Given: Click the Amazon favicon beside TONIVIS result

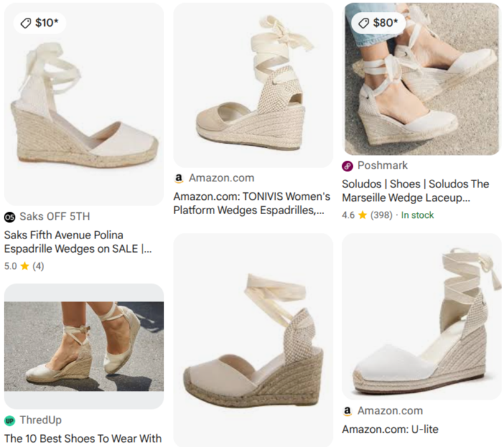Looking at the screenshot, I should (179, 178).
